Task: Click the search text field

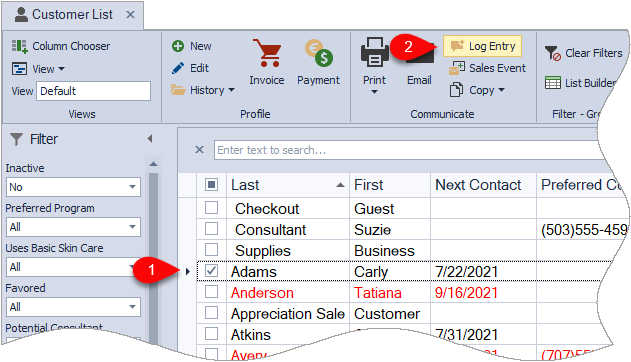Action: point(406,150)
